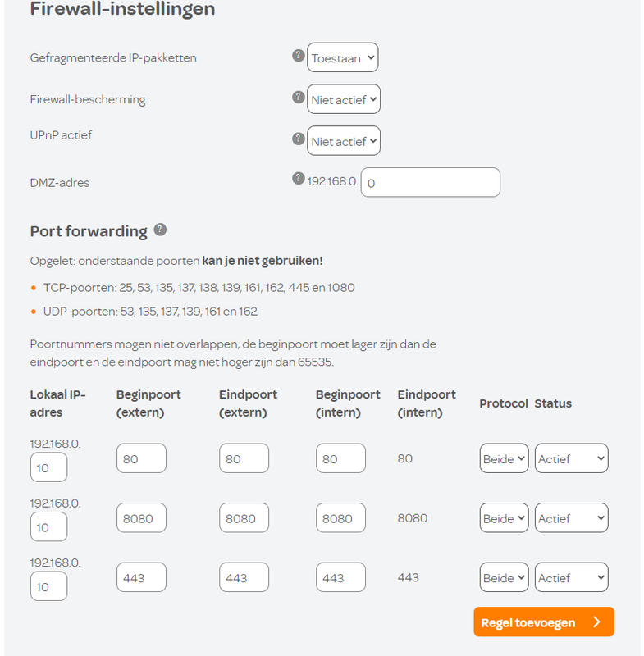
Task: Click help icon beside Firewall-bescherming
Action: click(x=299, y=97)
